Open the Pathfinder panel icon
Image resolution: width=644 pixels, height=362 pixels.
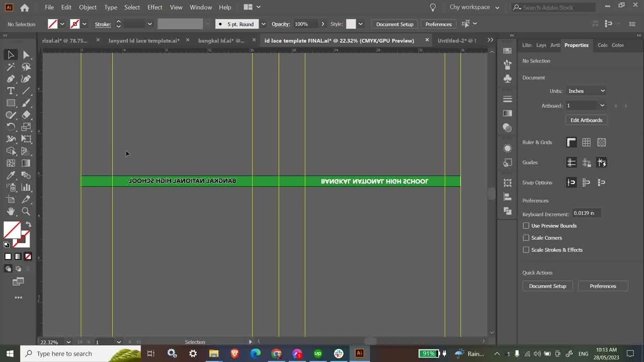pos(507,211)
